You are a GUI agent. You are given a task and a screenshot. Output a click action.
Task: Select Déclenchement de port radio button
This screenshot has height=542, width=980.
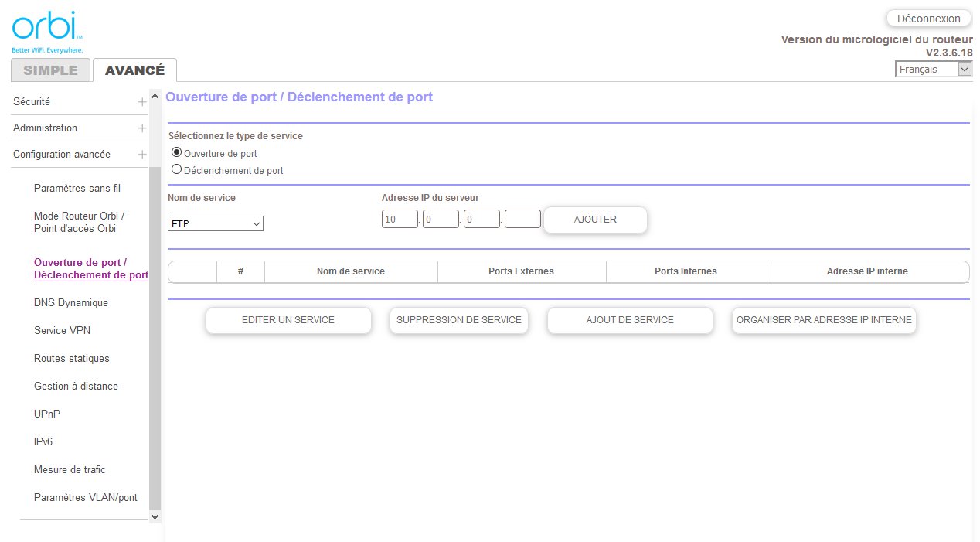pyautogui.click(x=176, y=169)
